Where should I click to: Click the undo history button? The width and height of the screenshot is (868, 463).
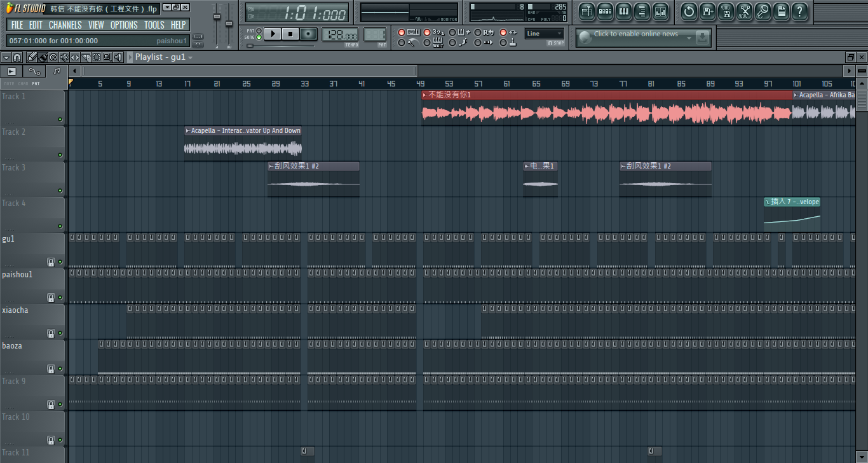[x=689, y=11]
